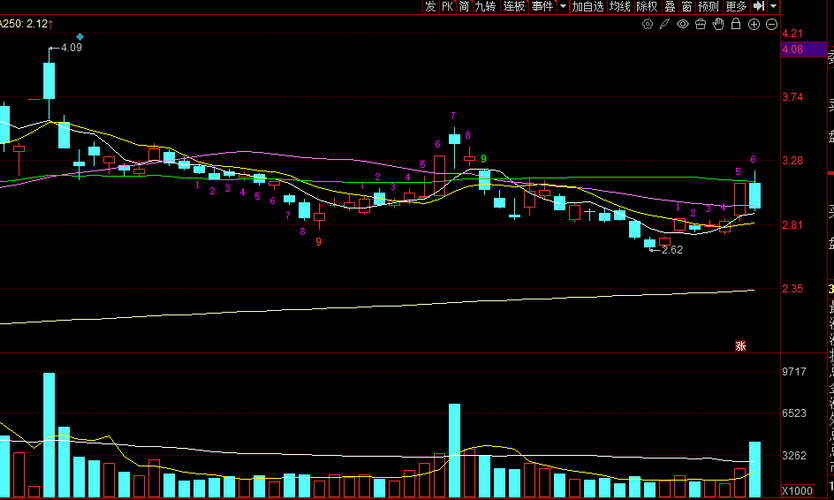834x500 pixels.
Task: Toggle the 九转 indicator
Action: pos(485,6)
